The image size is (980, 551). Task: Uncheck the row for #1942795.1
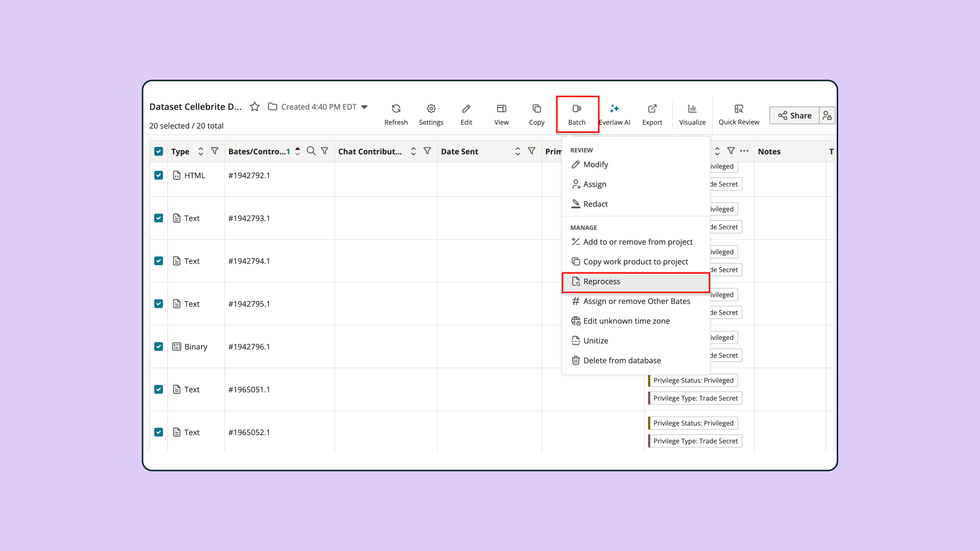159,304
